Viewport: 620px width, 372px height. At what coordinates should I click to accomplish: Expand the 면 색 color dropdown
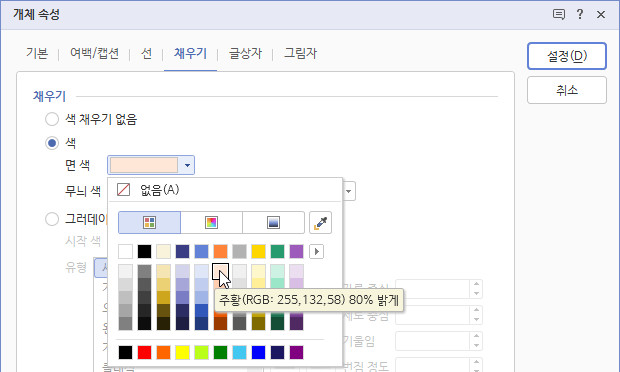187,165
